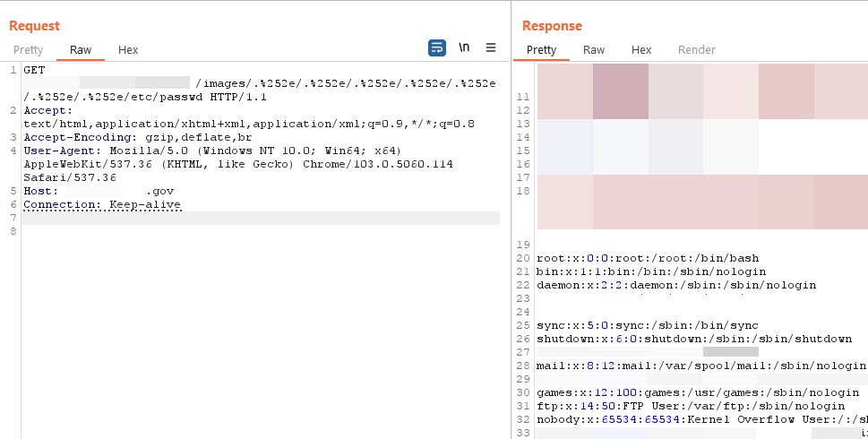Click the daemon:x:2:2 response line
Screen dimensions: 868x439
coord(676,286)
